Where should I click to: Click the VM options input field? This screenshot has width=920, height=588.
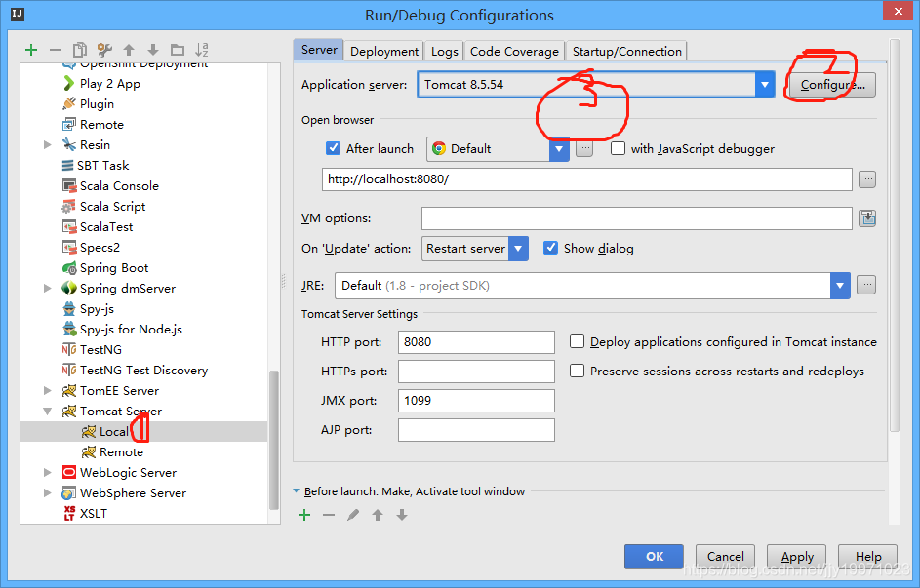(637, 218)
